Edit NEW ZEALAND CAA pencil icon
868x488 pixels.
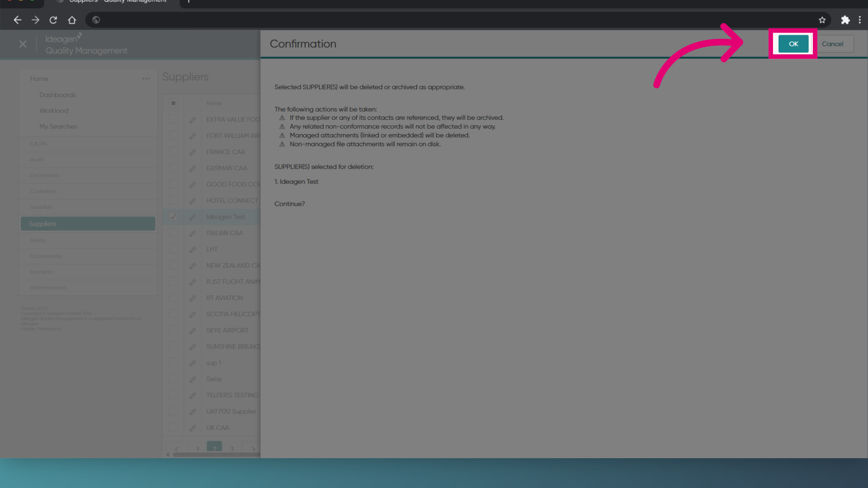[x=193, y=266]
